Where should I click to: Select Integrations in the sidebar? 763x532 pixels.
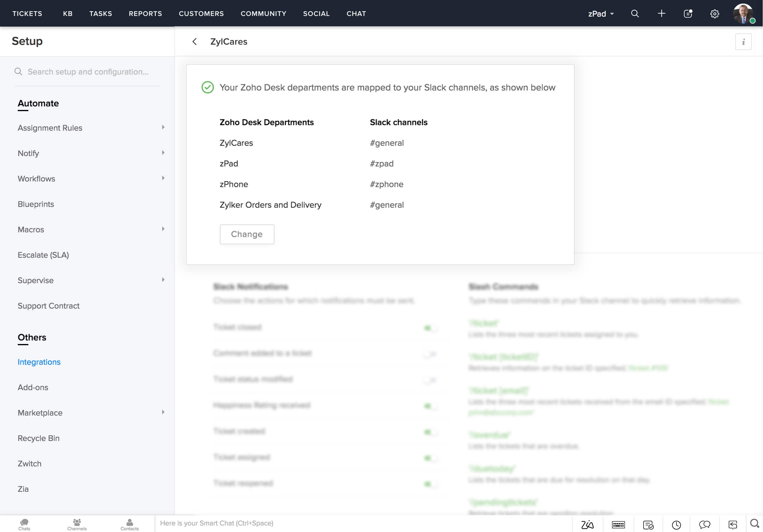[39, 362]
